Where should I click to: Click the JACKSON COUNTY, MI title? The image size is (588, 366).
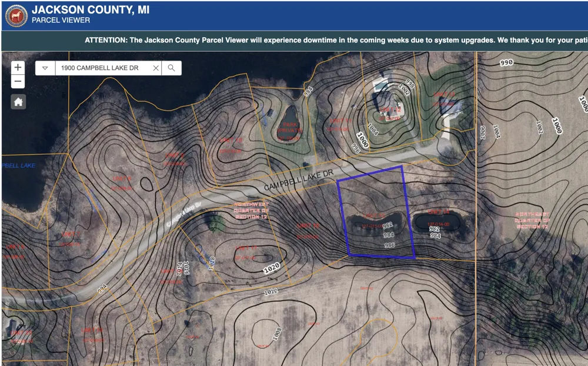(x=91, y=10)
